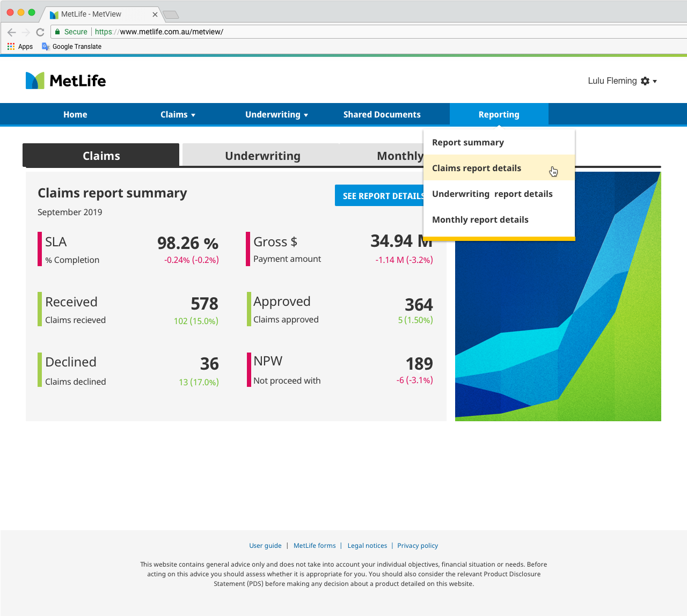Click the 102 (15.0%) change value
This screenshot has height=616, width=687.
point(196,321)
